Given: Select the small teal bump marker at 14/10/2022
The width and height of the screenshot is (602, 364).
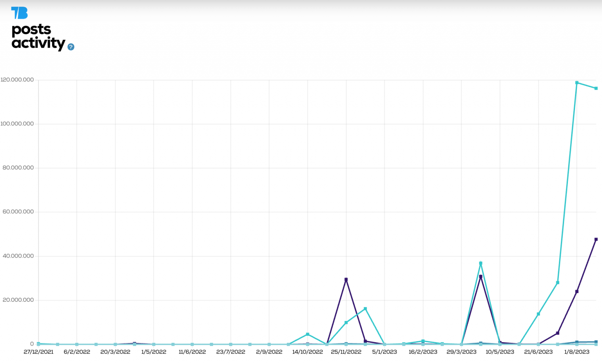Looking at the screenshot, I should click(308, 334).
